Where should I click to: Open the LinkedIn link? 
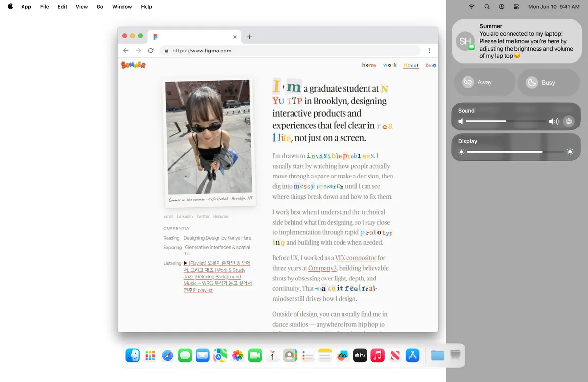click(x=185, y=216)
